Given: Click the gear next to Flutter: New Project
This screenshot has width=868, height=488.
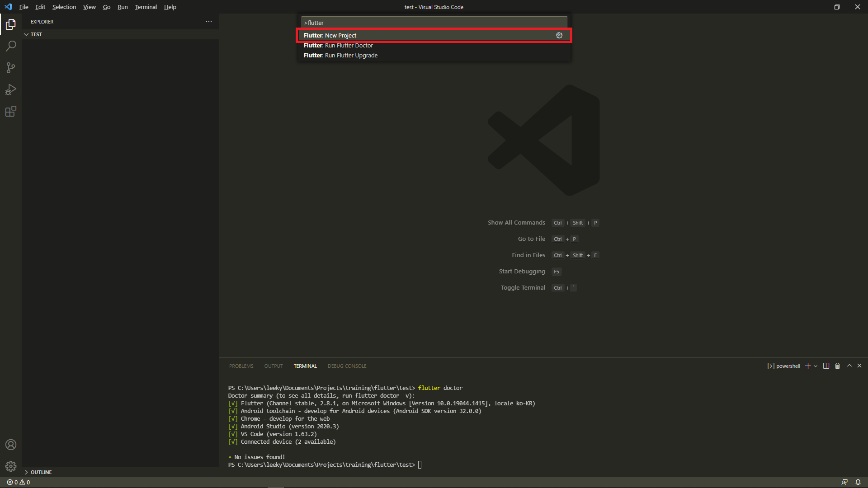Looking at the screenshot, I should coord(559,35).
